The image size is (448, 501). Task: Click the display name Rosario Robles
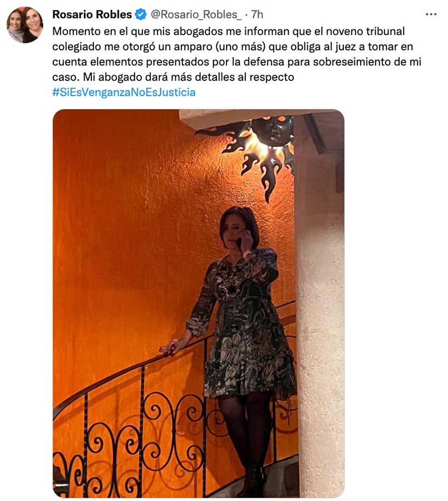point(92,14)
